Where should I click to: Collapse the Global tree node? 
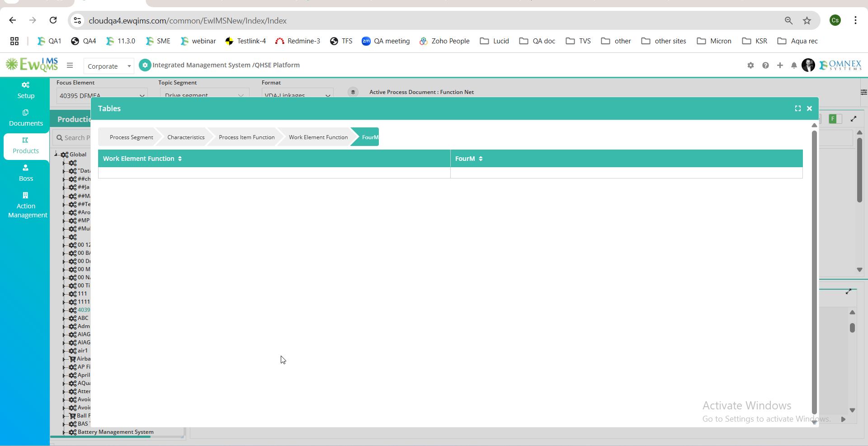click(x=57, y=155)
